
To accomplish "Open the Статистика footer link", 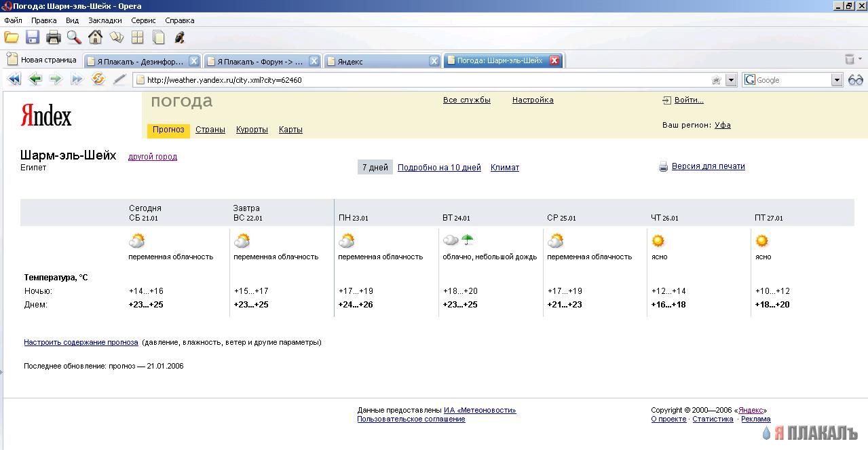I will pyautogui.click(x=713, y=419).
